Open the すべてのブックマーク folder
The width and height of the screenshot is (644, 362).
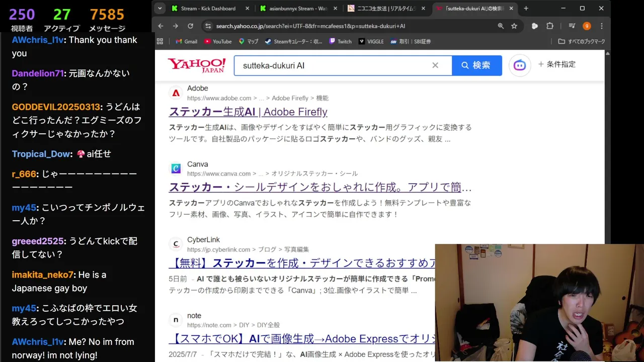[582, 41]
